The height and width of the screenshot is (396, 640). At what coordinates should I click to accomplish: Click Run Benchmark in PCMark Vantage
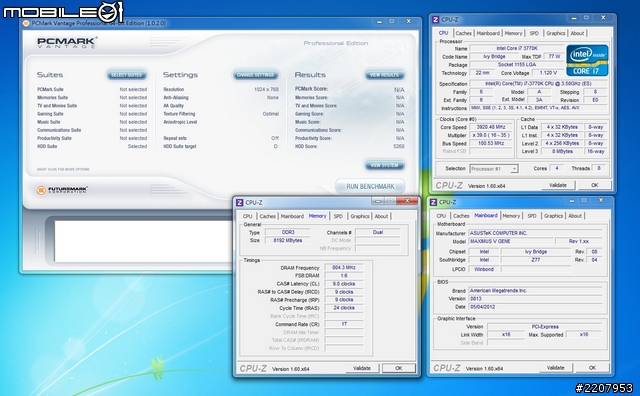(370, 186)
